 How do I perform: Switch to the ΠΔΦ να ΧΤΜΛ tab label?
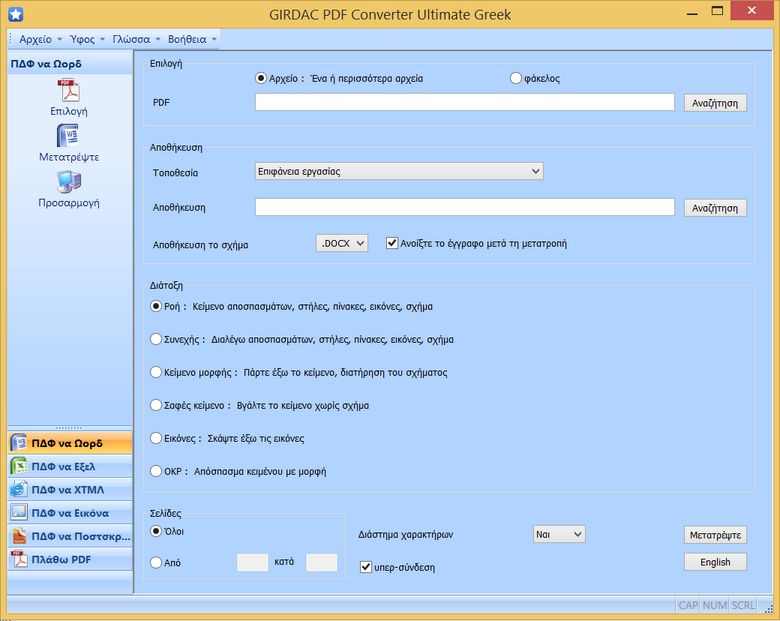(x=68, y=490)
